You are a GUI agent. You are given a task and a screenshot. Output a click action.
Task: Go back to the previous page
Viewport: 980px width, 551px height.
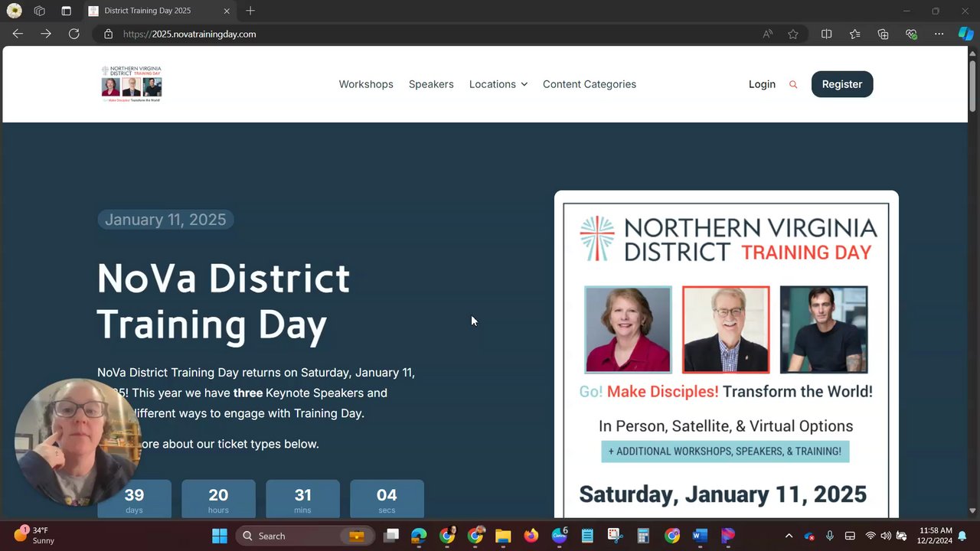(18, 34)
